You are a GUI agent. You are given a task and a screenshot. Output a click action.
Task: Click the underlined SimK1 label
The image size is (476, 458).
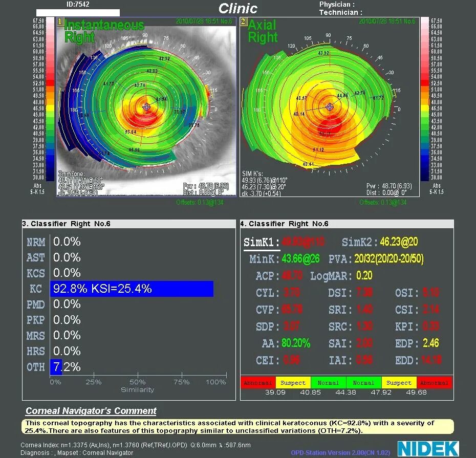(x=262, y=243)
